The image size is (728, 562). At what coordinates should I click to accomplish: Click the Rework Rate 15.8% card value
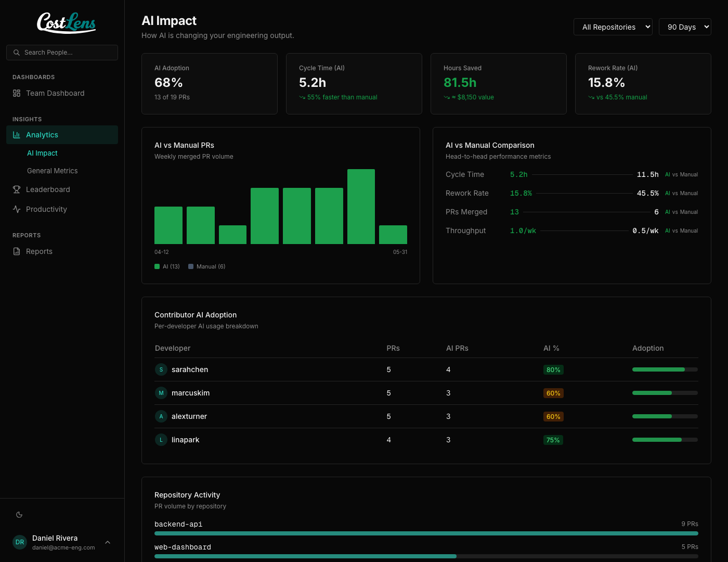pyautogui.click(x=606, y=83)
